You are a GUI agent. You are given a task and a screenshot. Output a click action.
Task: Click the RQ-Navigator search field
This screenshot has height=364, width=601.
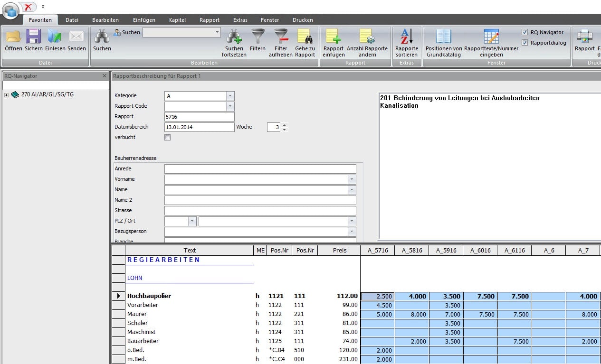pos(56,86)
